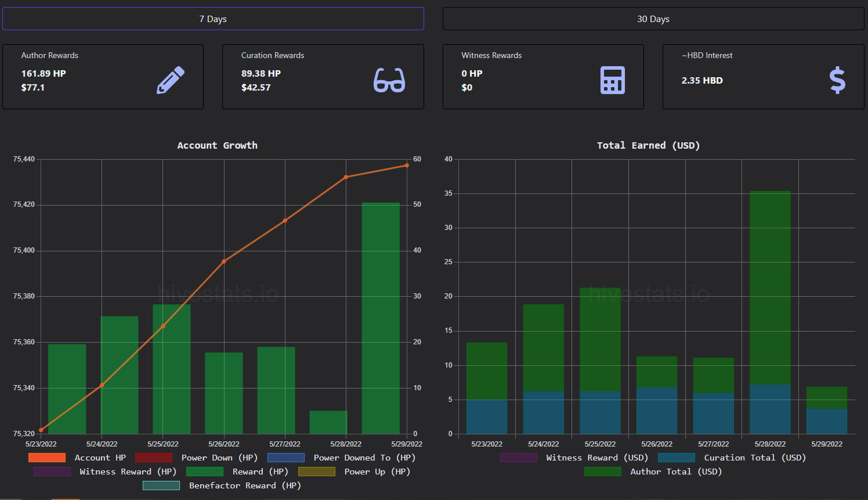Viewport: 868px width, 500px height.
Task: Switch to the 30 Days tab
Action: [653, 19]
